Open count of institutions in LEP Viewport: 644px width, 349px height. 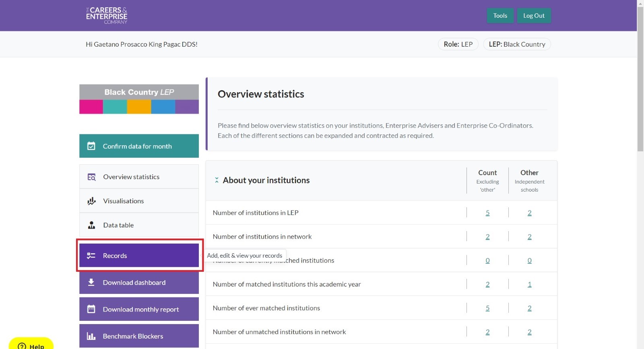[x=487, y=213]
